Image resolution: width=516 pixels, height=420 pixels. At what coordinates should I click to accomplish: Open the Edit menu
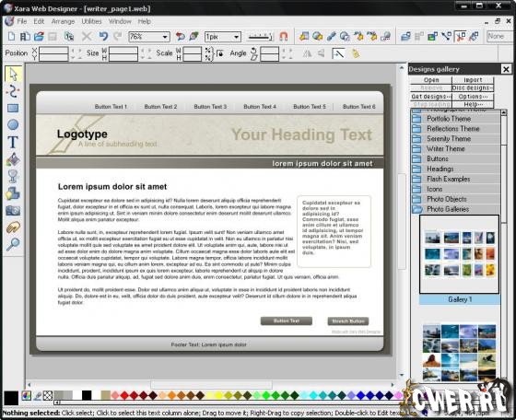click(39, 21)
